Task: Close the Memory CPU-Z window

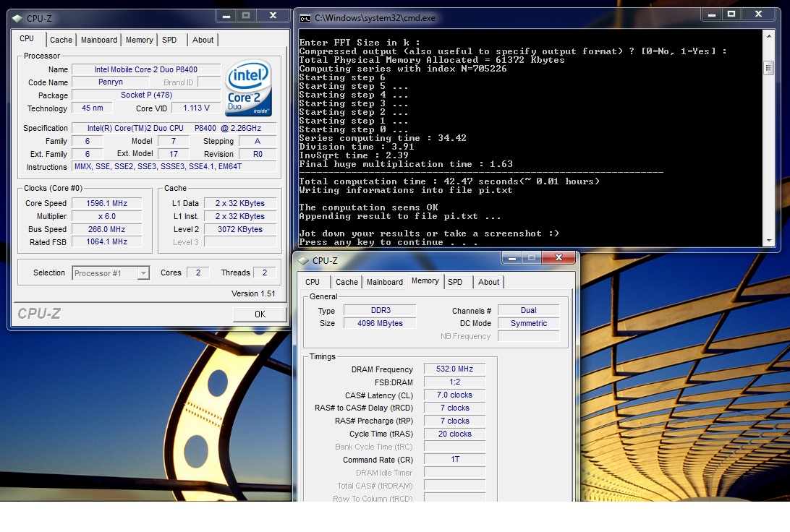Action: (558, 258)
